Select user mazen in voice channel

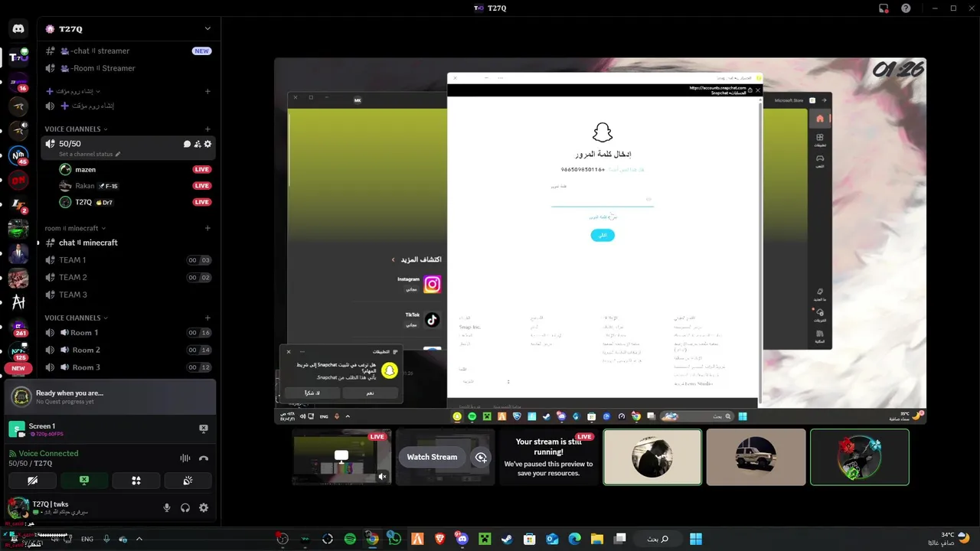pos(136,169)
